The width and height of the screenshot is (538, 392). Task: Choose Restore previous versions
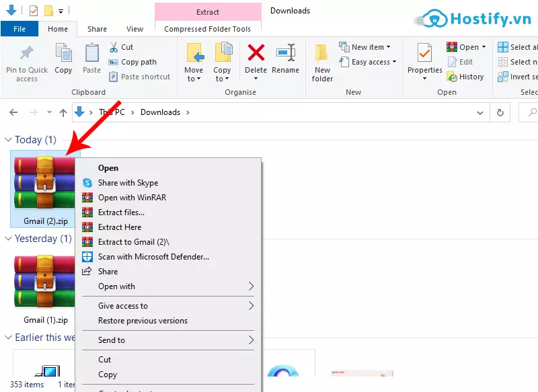[168, 321]
